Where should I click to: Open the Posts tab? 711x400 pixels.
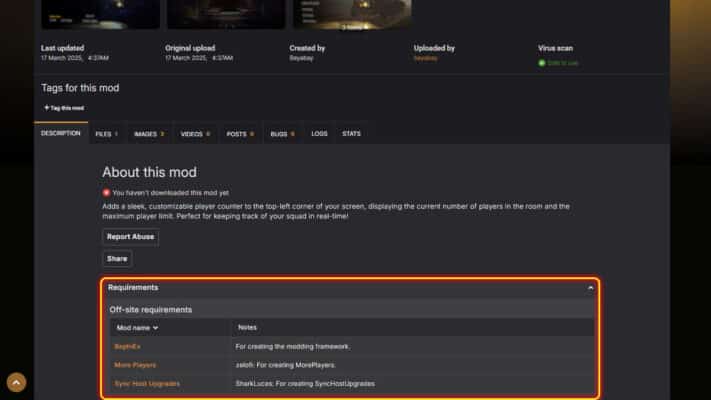pyautogui.click(x=240, y=133)
